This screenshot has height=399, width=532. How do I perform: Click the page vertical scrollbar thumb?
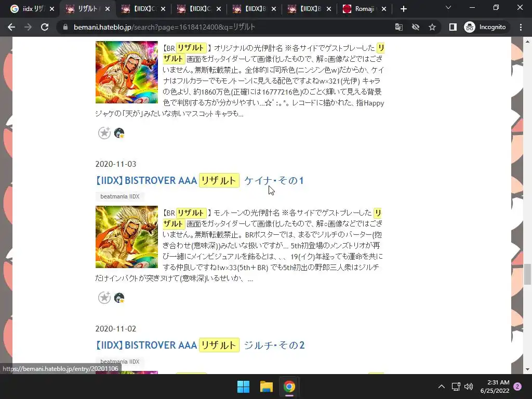[528, 274]
